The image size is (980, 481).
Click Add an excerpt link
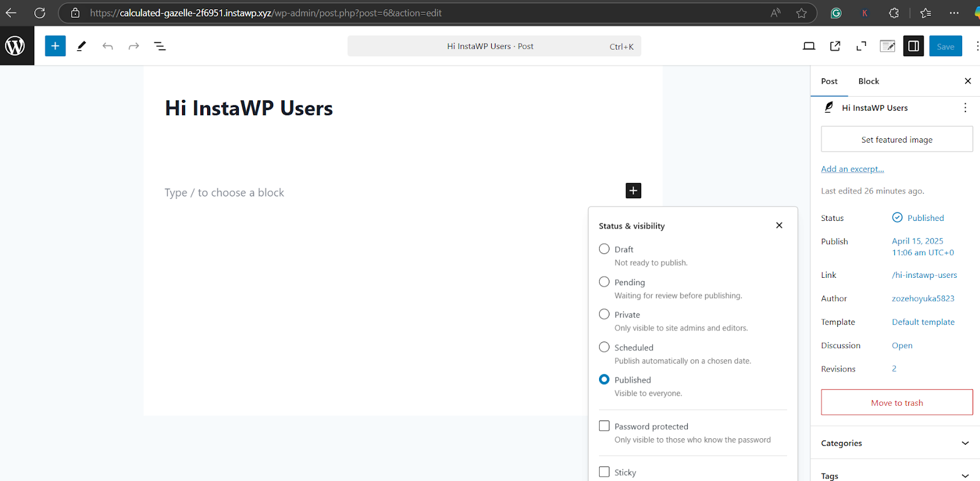pyautogui.click(x=853, y=169)
